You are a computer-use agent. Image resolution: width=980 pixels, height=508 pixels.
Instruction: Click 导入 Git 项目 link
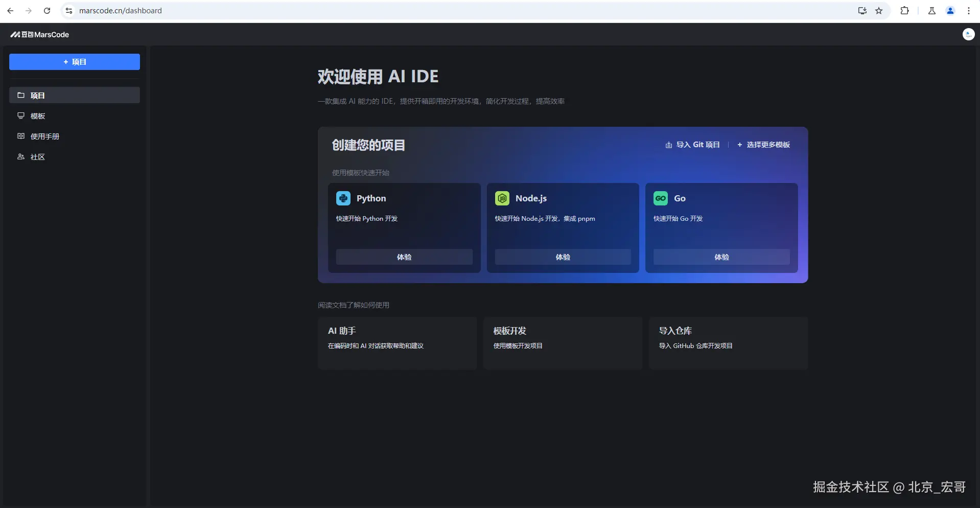(x=692, y=145)
